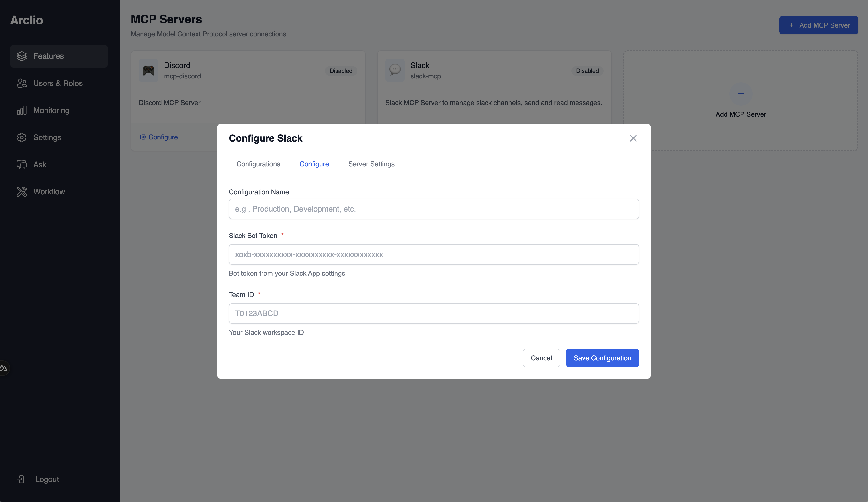
Task: Click the Monitoring bar-chart icon
Action: coord(22,110)
